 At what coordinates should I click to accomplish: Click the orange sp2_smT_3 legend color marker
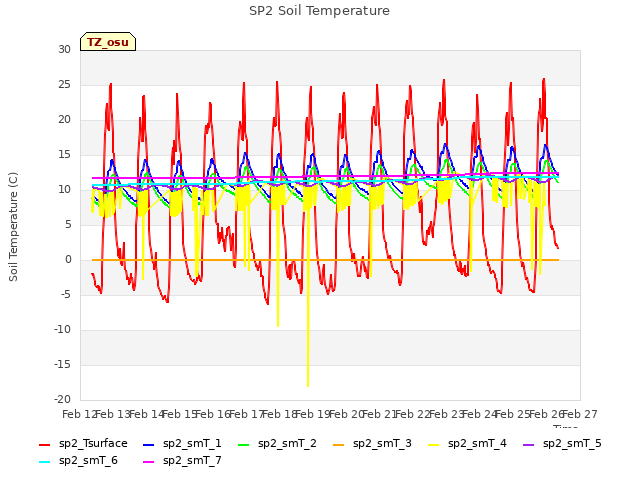point(339,444)
